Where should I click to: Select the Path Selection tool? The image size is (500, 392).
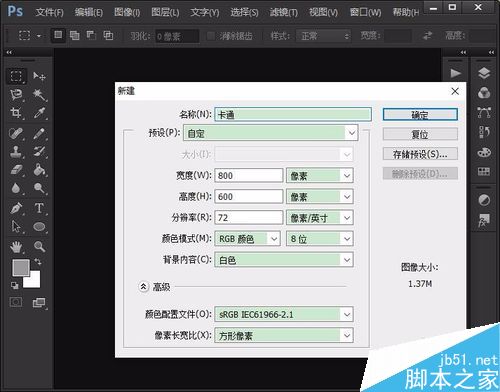pos(16,227)
